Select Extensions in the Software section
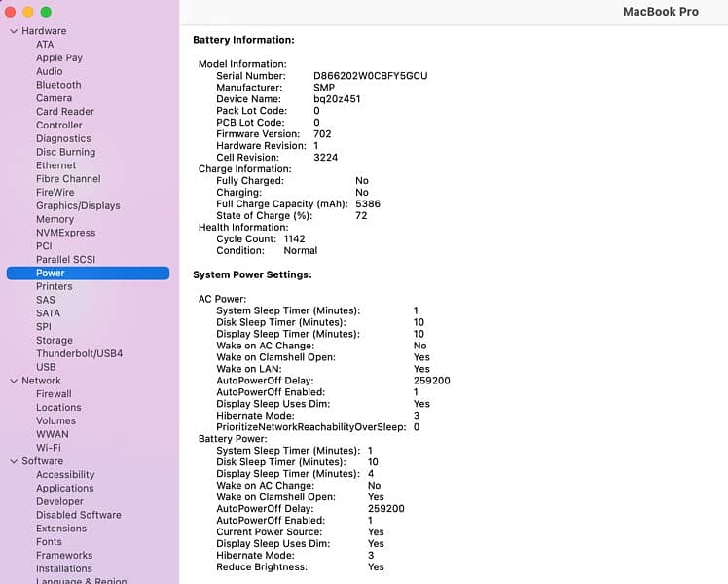728x584 pixels. tap(61, 529)
